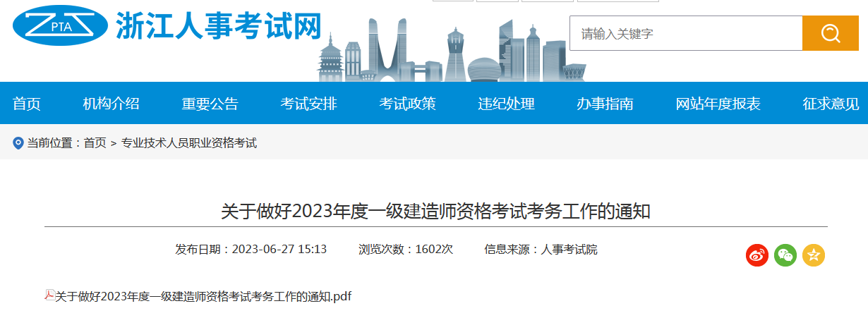This screenshot has width=868, height=318.
Task: Open the 一级建造师 notice PDF attachment link
Action: click(203, 296)
